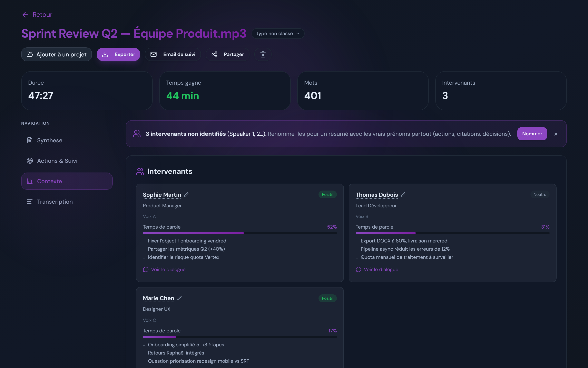
Task: Click the Marie Chen name
Action: click(158, 298)
